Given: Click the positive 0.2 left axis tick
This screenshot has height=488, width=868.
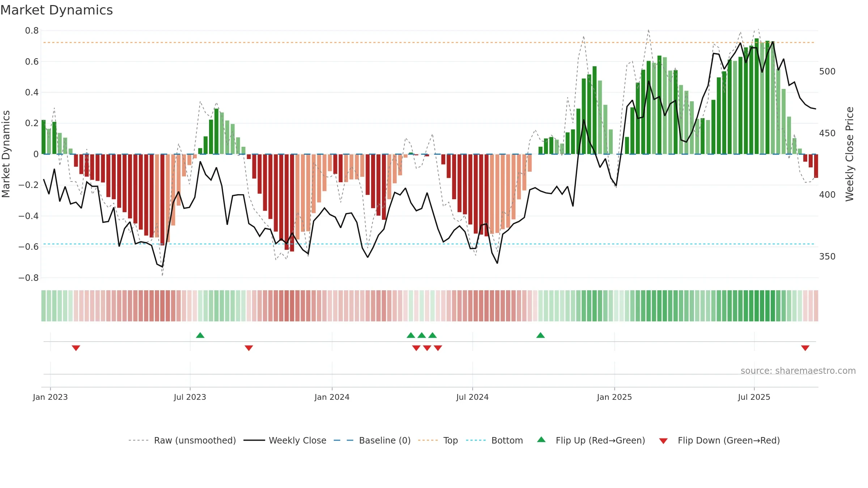Looking at the screenshot, I should 32,123.
